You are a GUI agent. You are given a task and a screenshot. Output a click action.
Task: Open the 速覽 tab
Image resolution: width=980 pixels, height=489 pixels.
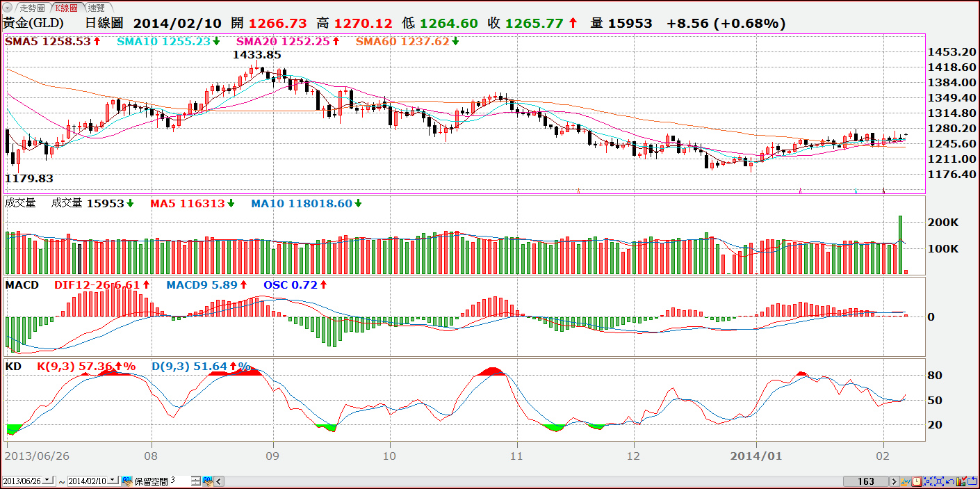(96, 8)
